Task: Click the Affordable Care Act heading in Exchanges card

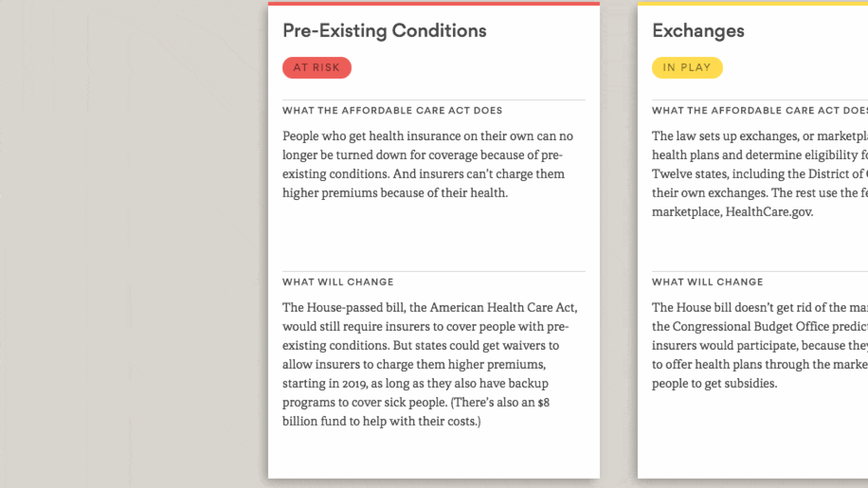Action: (759, 110)
